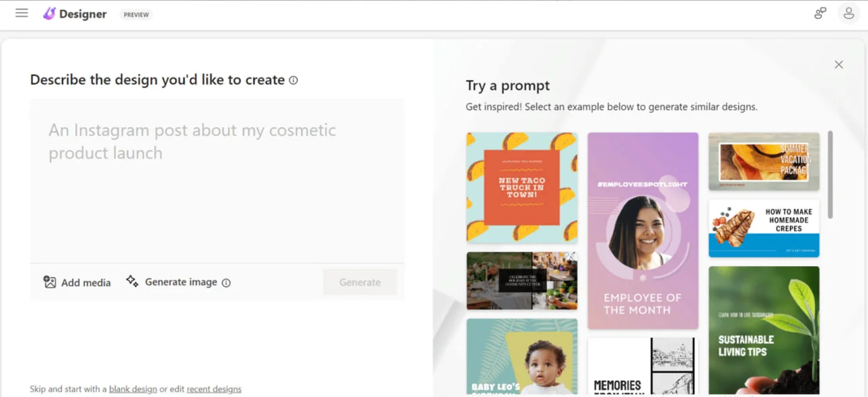Click the Get inspired instruction text
The width and height of the screenshot is (868, 397).
(x=612, y=107)
